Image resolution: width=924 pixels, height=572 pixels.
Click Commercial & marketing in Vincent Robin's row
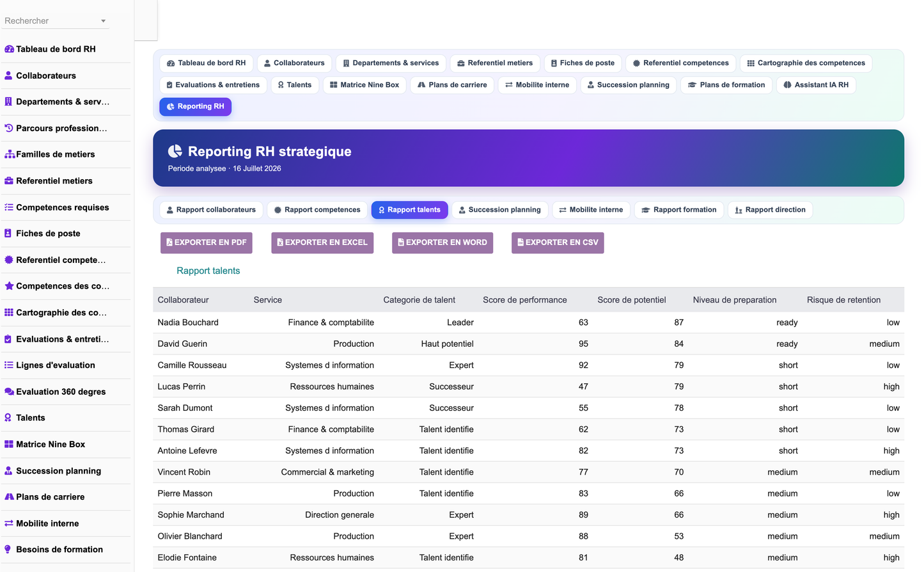coord(327,472)
